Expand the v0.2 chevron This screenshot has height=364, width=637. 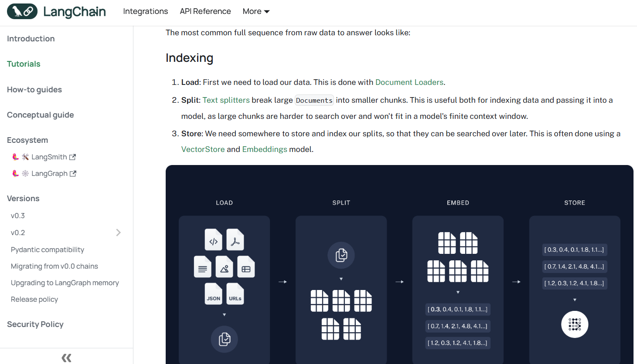coord(118,233)
